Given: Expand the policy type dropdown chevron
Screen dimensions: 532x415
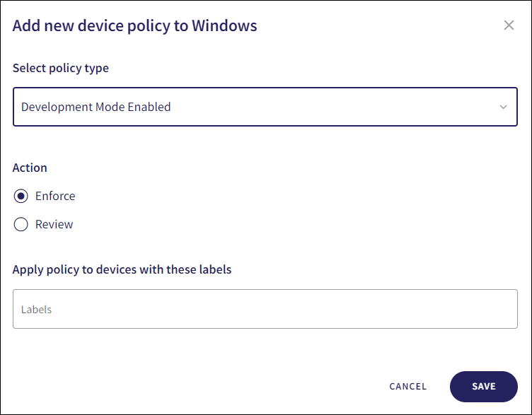Looking at the screenshot, I should click(x=503, y=107).
